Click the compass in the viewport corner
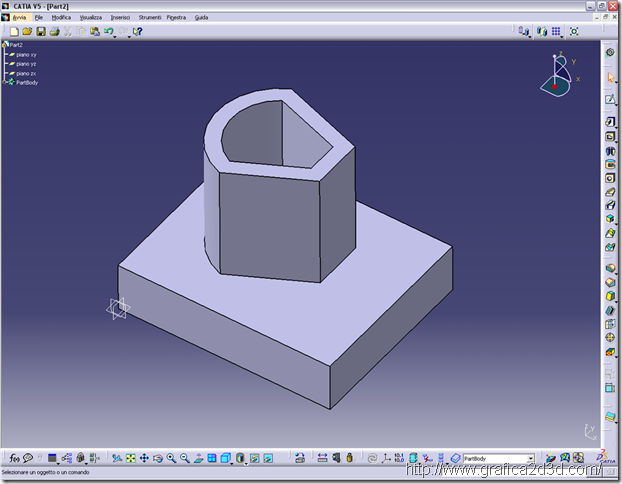This screenshot has width=622, height=484. click(559, 75)
